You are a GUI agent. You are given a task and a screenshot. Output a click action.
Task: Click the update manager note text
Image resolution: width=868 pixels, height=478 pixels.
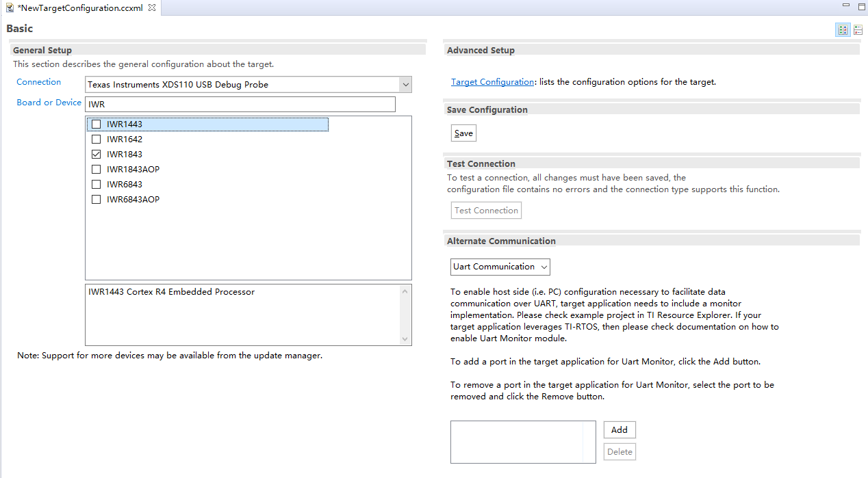coord(170,356)
